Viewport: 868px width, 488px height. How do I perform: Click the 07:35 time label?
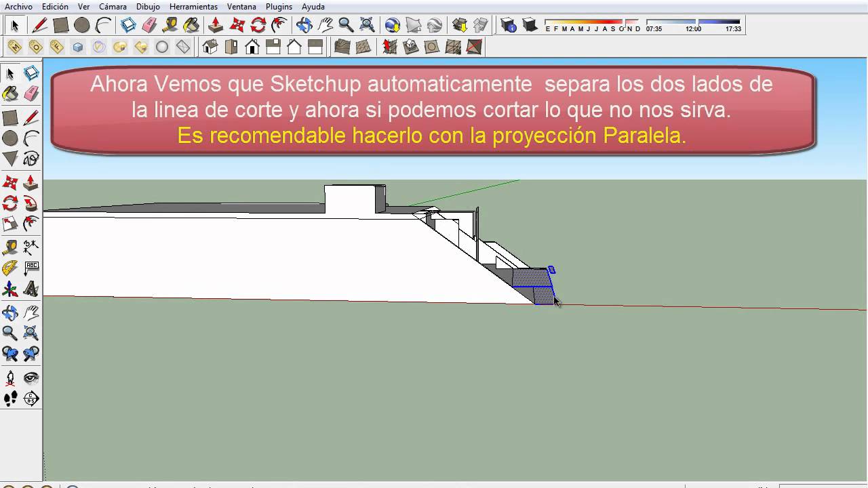[x=654, y=29]
